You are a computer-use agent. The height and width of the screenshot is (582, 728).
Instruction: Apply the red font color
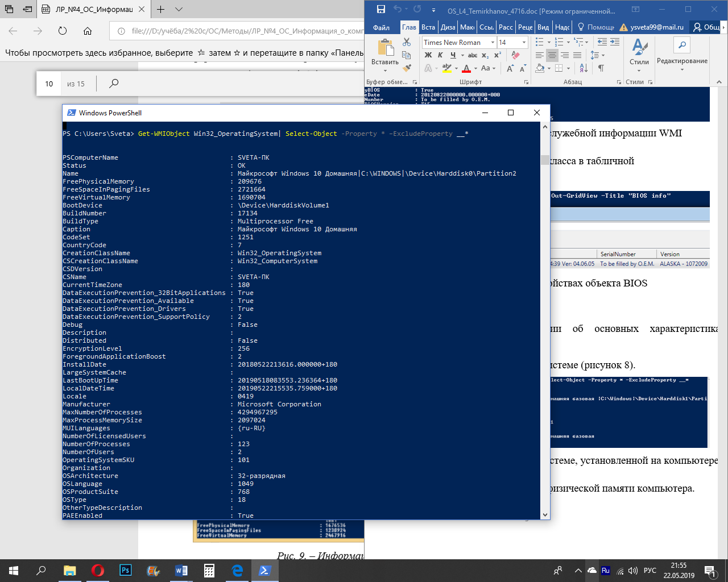pyautogui.click(x=466, y=68)
